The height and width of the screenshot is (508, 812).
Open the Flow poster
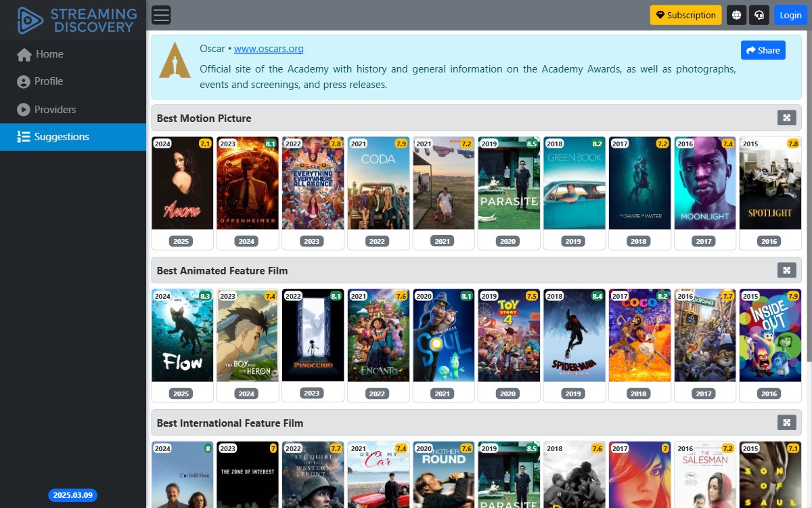tap(182, 335)
